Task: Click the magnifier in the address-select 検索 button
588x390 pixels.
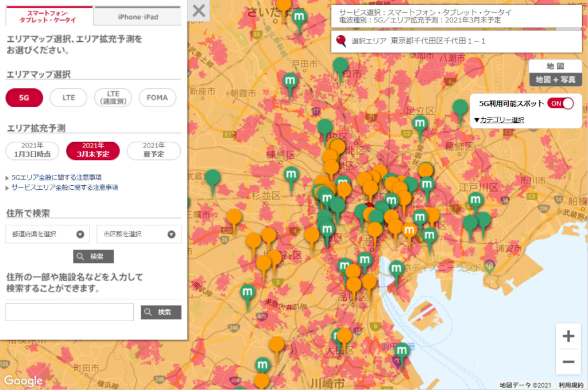Action: tap(80, 256)
